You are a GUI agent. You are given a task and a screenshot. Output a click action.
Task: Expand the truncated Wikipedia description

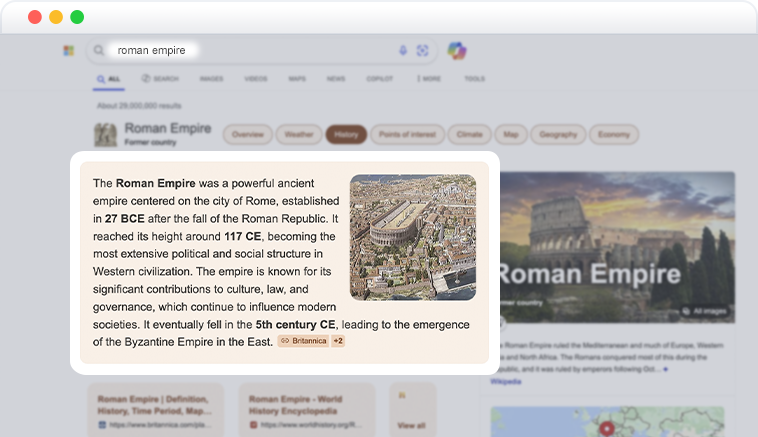666,369
